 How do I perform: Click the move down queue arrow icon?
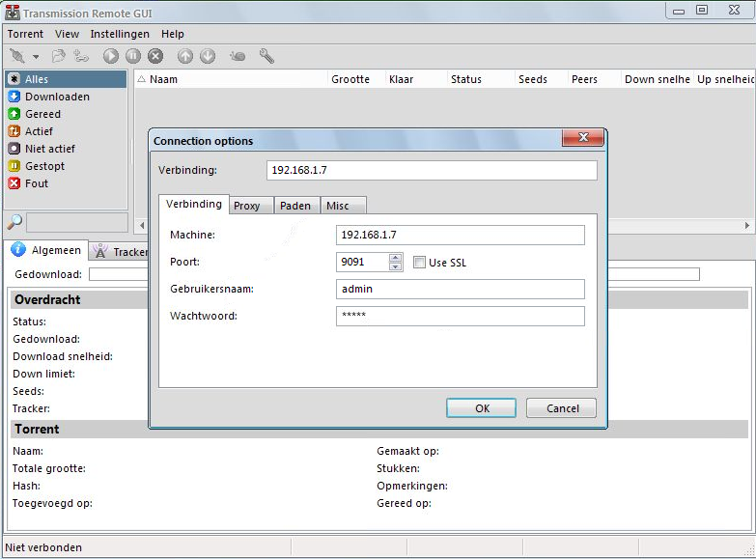point(208,56)
